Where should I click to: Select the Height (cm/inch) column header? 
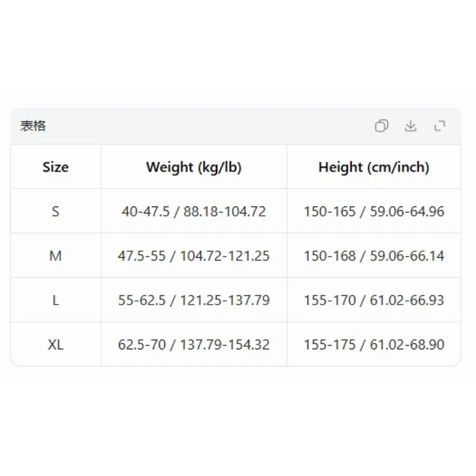(374, 167)
